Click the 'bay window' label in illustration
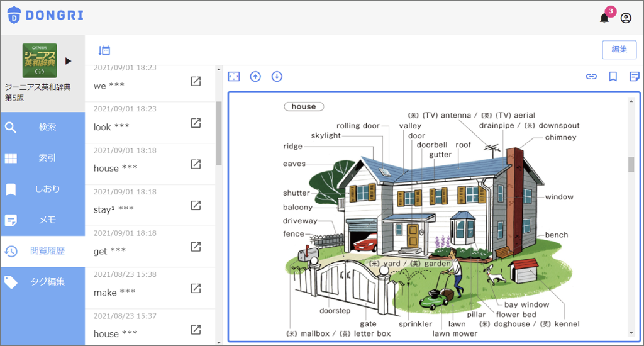This screenshot has height=346, width=644. coord(526,304)
